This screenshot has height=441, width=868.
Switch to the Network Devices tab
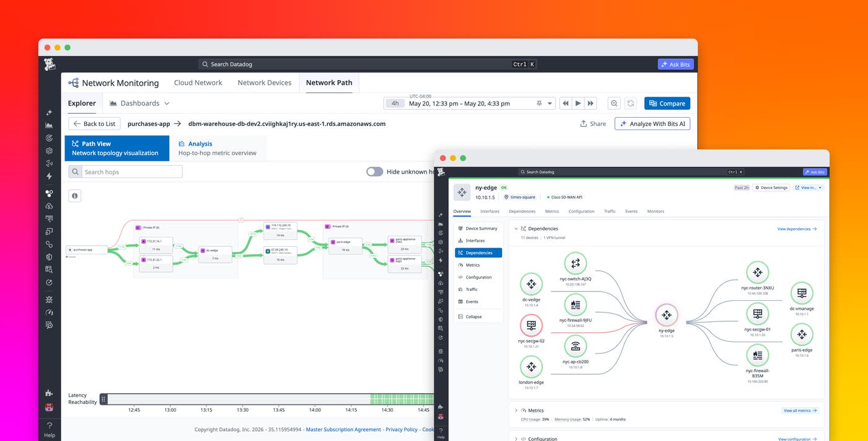(x=265, y=82)
